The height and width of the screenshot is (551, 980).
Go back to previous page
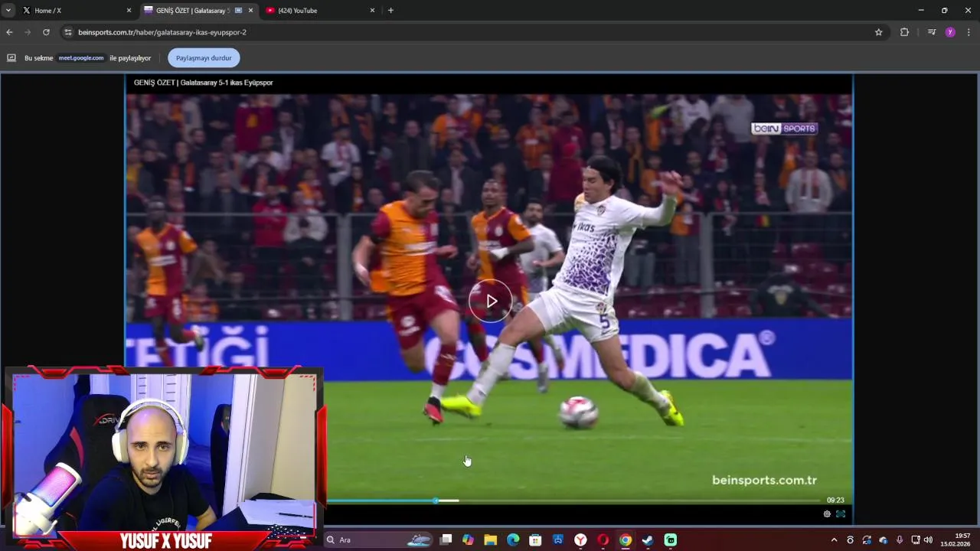pos(9,32)
